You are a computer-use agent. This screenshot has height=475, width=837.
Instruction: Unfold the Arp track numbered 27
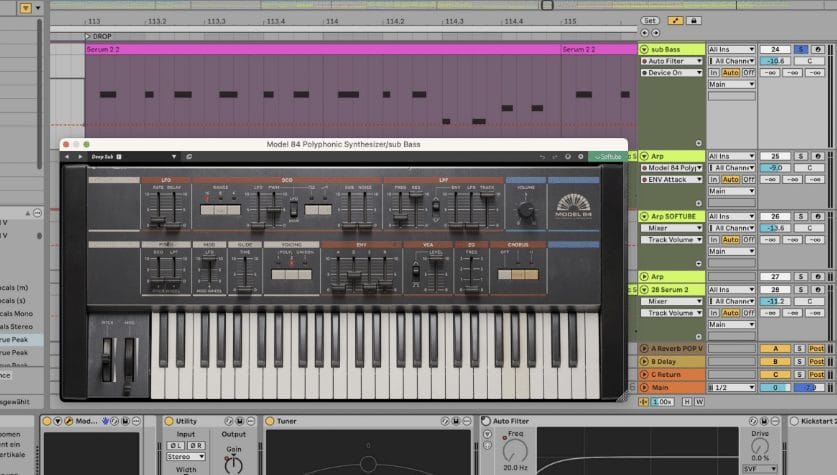point(644,276)
